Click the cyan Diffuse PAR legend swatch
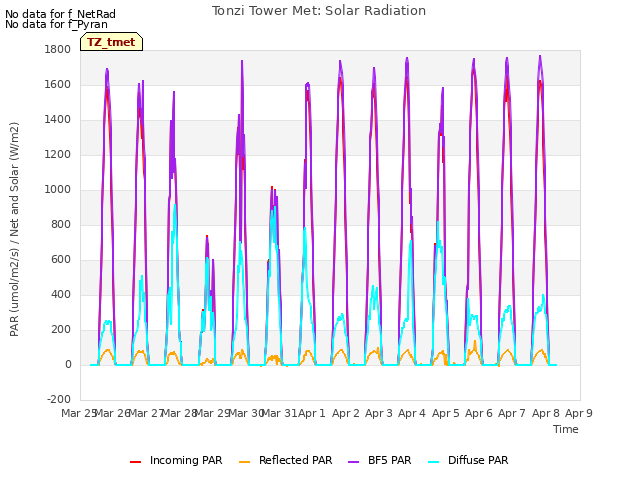 [434, 461]
